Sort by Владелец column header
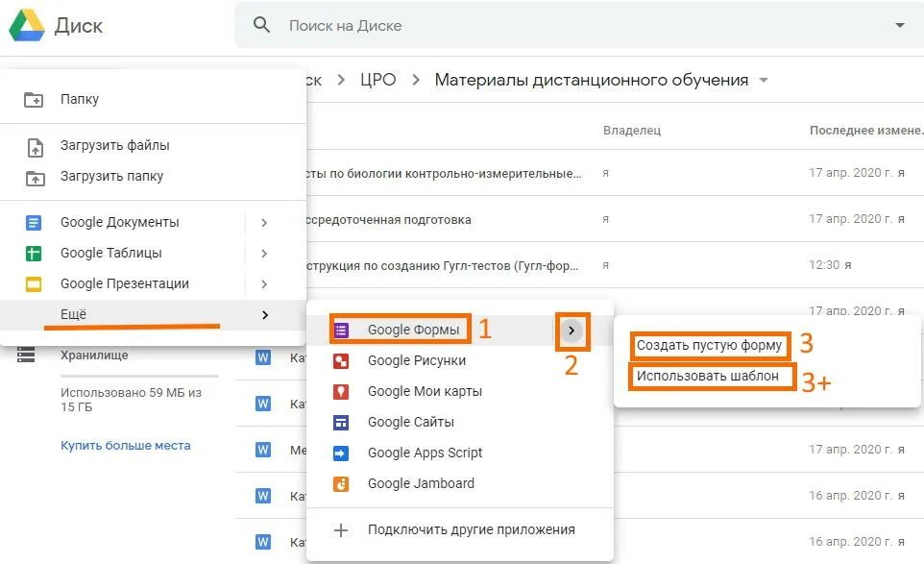 click(632, 131)
